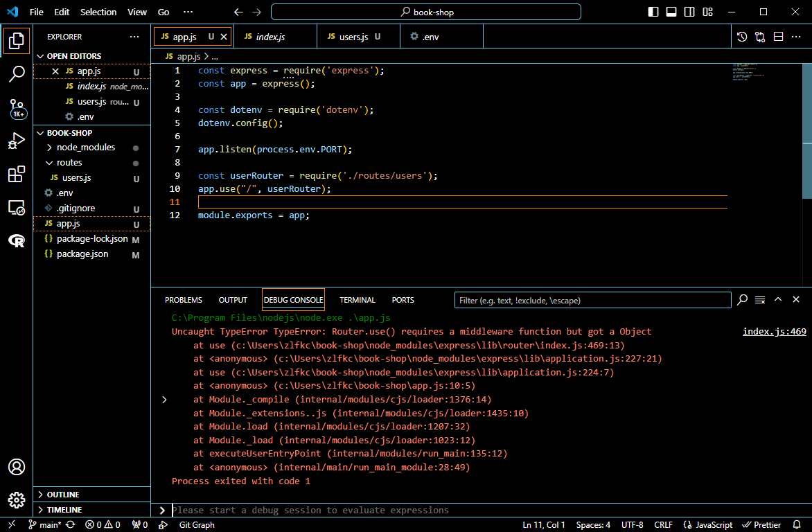The height and width of the screenshot is (532, 812).
Task: Open the PORTS panel tab
Action: tap(403, 300)
